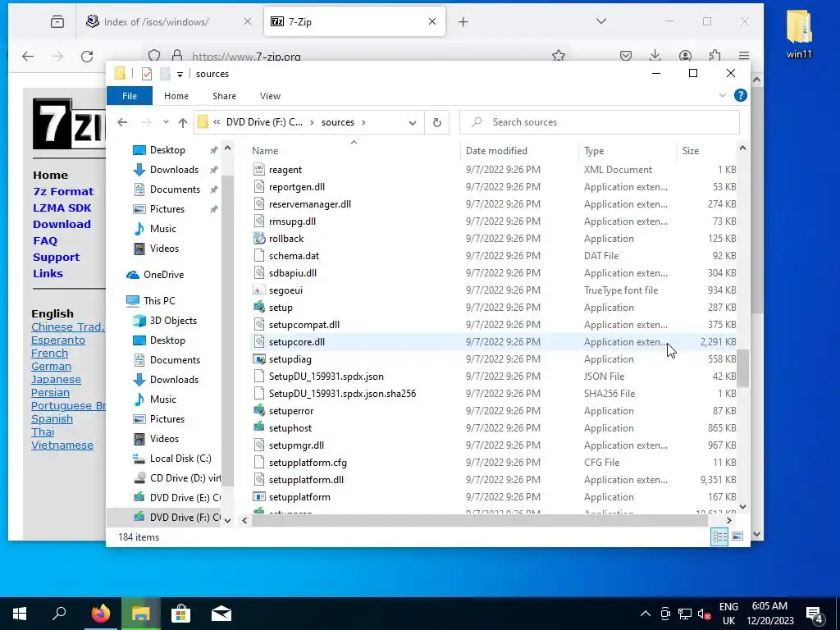Expand the File Explorer ribbon
Screen dimensions: 840x630
722,95
